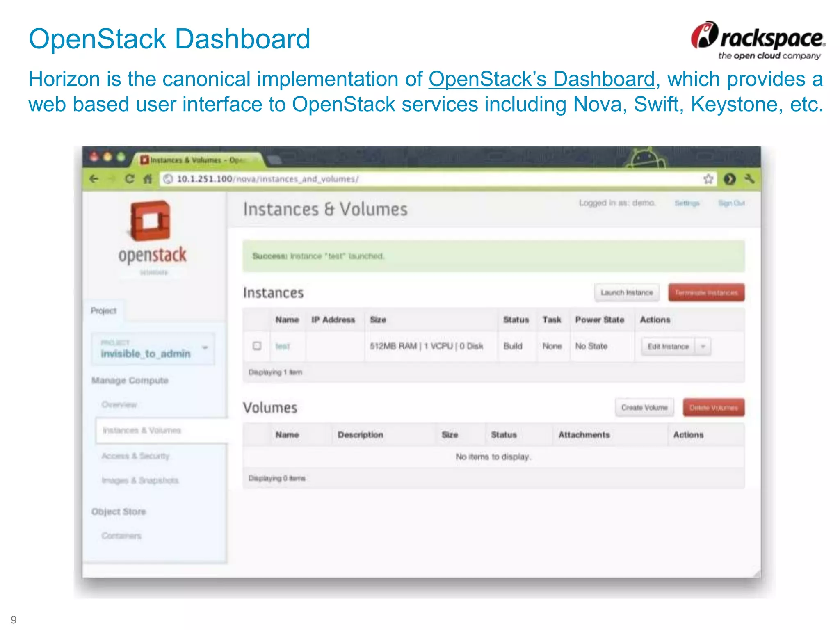Click the Launch Instance button
Image resolution: width=840 pixels, height=630 pixels.
pyautogui.click(x=627, y=292)
